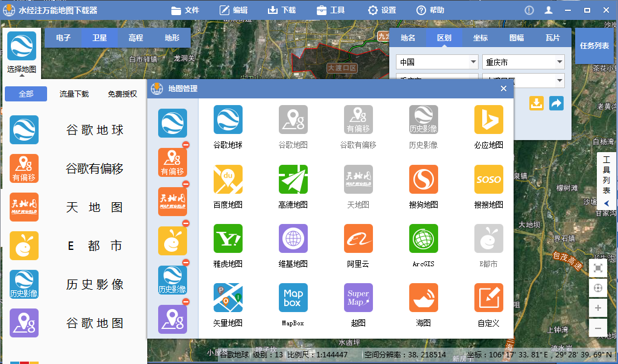Screen dimensions: 618x364
Task: Remove 有偏移 map via red minus badge
Action: (x=186, y=145)
